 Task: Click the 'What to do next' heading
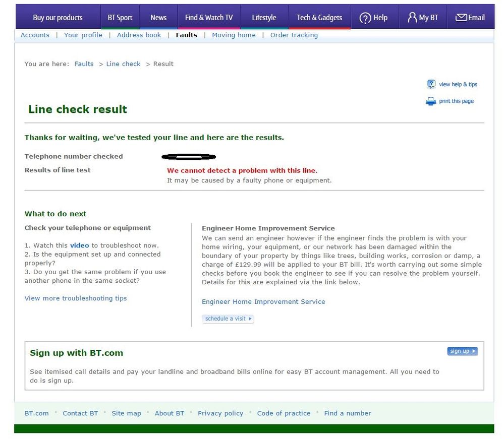(x=55, y=214)
